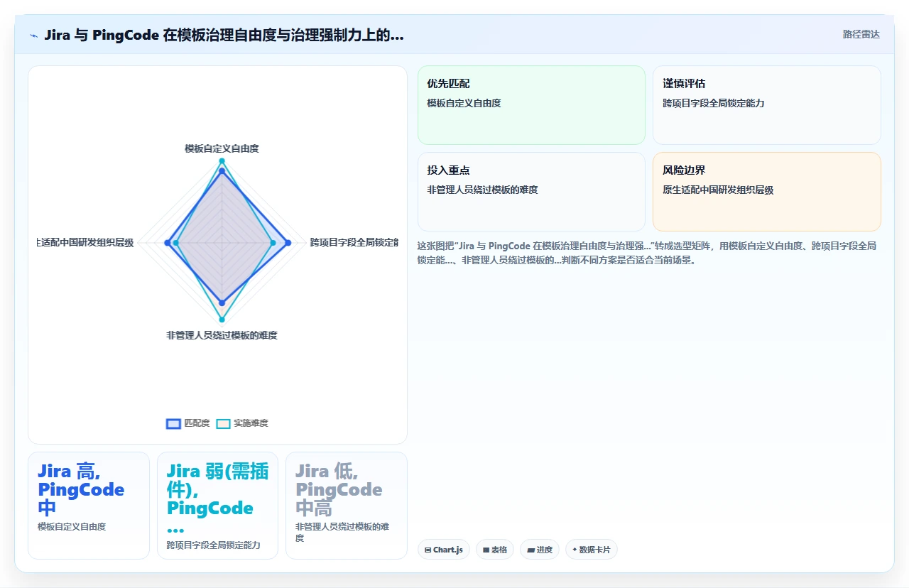Toggle the 匹配度 legend swatch
This screenshot has height=588, width=909.
pos(173,423)
